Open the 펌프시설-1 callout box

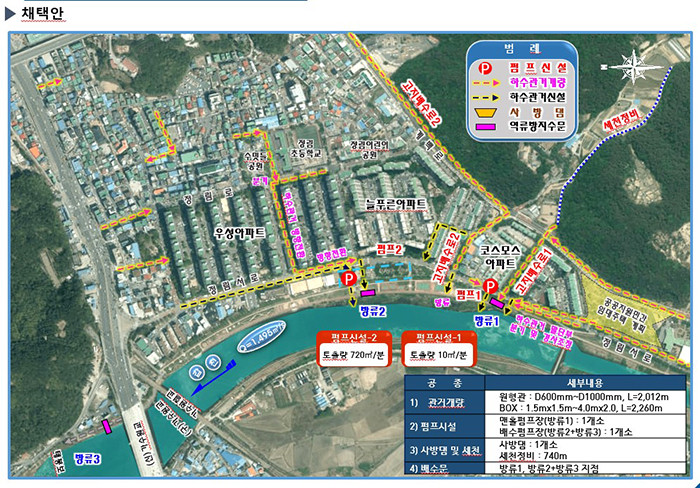[438, 347]
